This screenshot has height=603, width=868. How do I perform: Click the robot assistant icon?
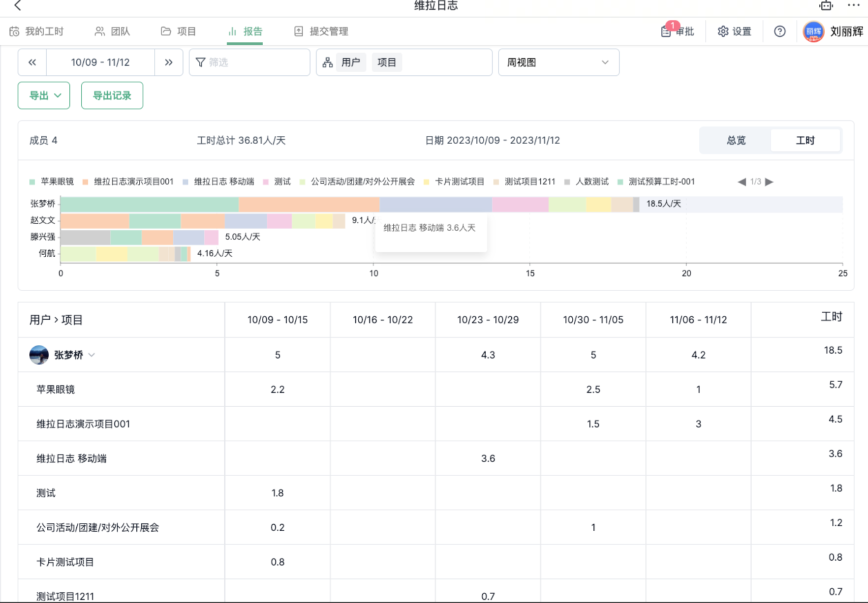[x=826, y=6]
